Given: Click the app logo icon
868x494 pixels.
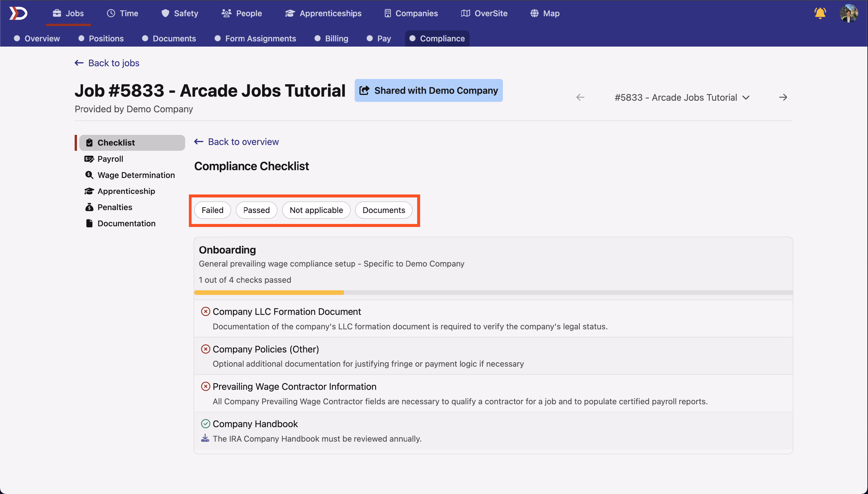Looking at the screenshot, I should pos(18,13).
